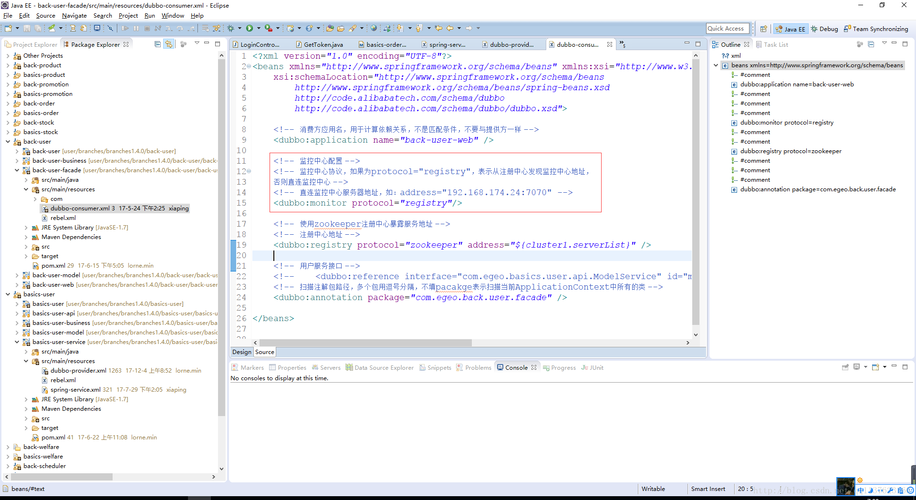The height and width of the screenshot is (500, 916).
Task: Select dubbo:monitor protocol=registry in Outline
Action: click(x=783, y=123)
